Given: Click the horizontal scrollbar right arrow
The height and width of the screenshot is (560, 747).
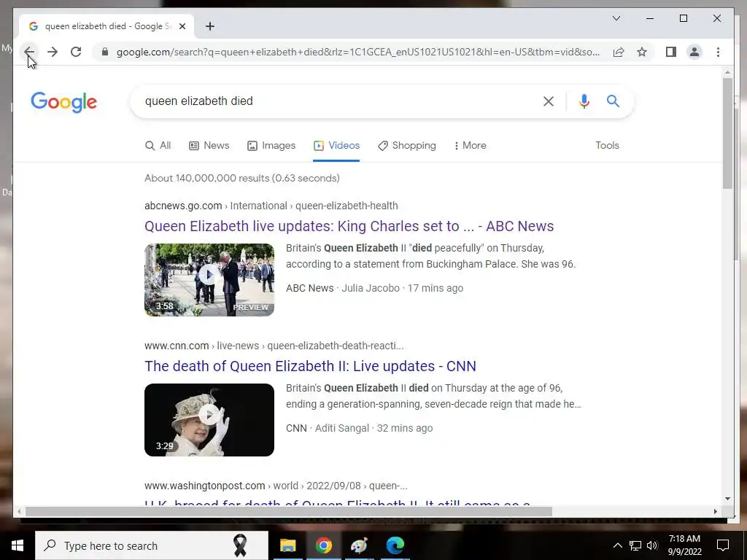Looking at the screenshot, I should tap(716, 511).
